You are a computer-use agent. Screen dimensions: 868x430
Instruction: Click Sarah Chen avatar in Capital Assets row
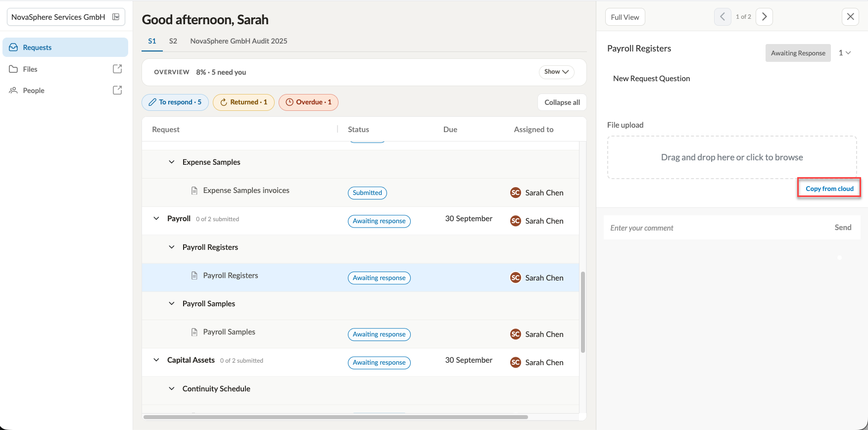tap(516, 363)
